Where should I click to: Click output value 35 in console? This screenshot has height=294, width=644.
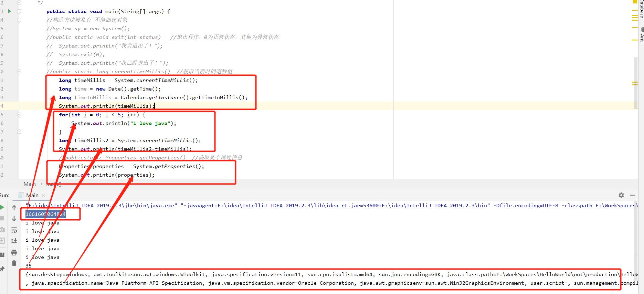tap(29, 266)
